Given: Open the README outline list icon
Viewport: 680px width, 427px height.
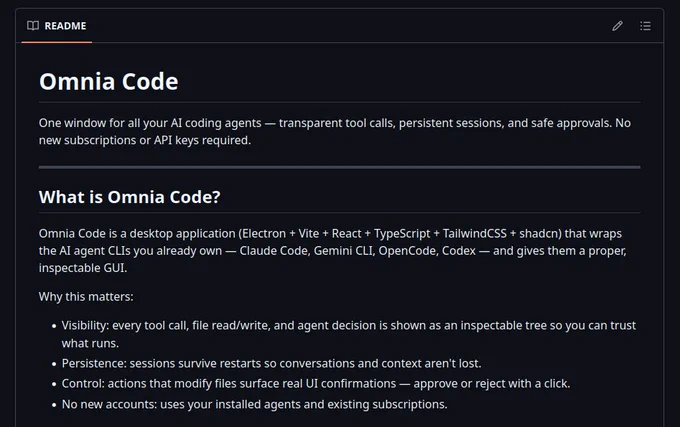Looking at the screenshot, I should (645, 26).
